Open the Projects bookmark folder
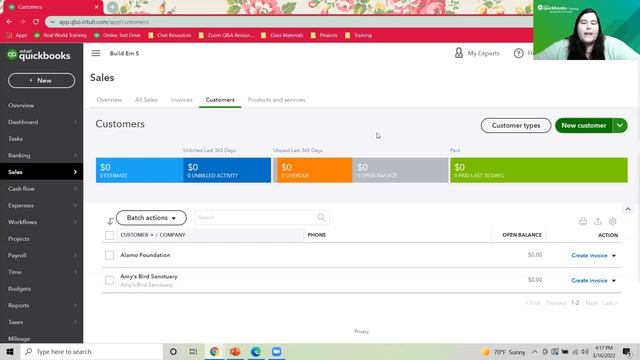The image size is (640, 360). (x=324, y=36)
